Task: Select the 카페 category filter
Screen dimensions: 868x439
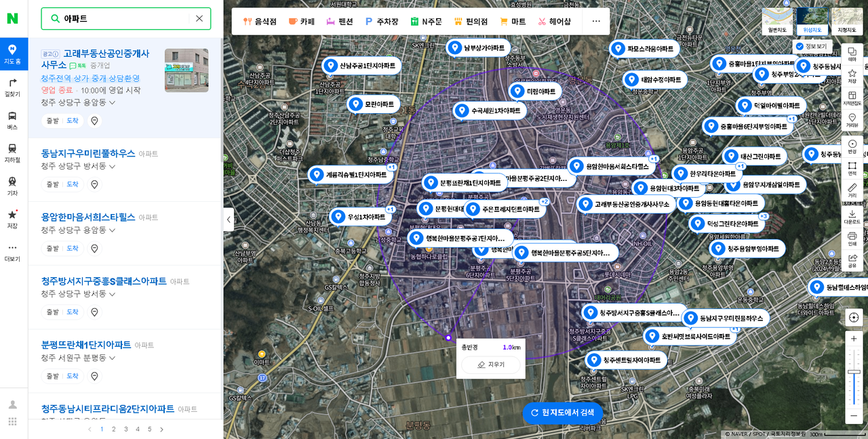Action: pyautogui.click(x=302, y=21)
